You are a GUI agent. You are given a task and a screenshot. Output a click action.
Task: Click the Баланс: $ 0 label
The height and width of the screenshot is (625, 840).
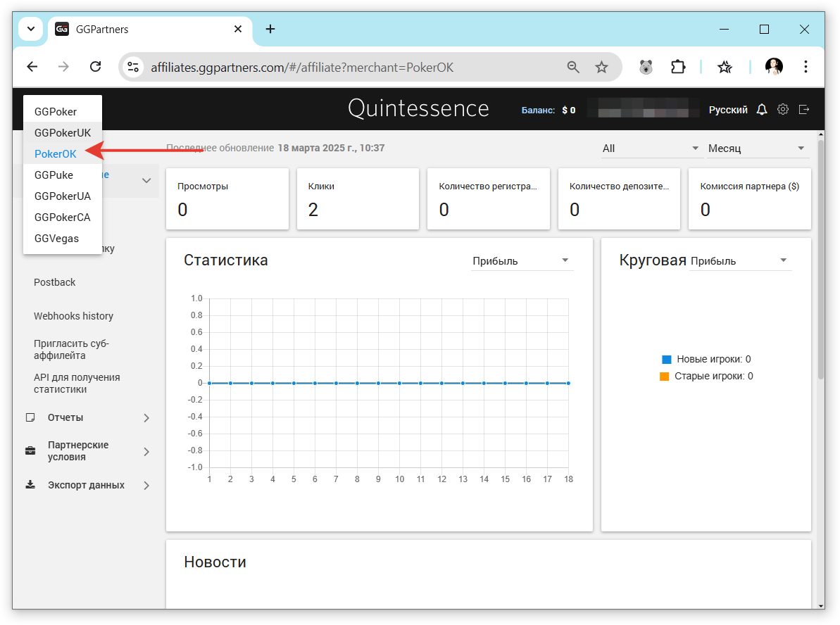pyautogui.click(x=548, y=110)
